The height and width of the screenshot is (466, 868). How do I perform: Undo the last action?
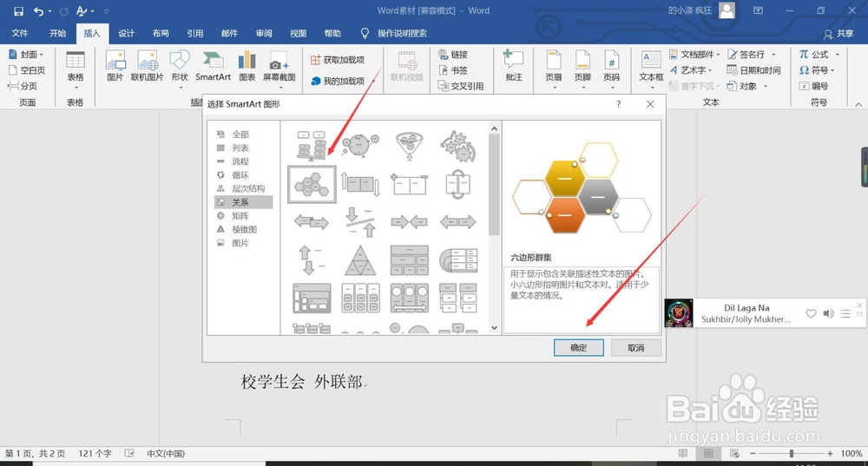tap(38, 11)
